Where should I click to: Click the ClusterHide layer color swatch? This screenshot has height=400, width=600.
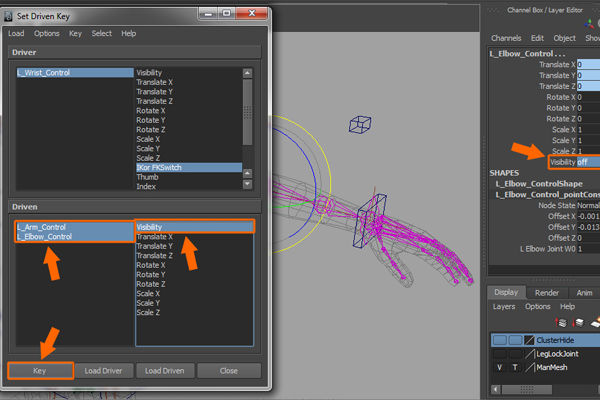(529, 340)
